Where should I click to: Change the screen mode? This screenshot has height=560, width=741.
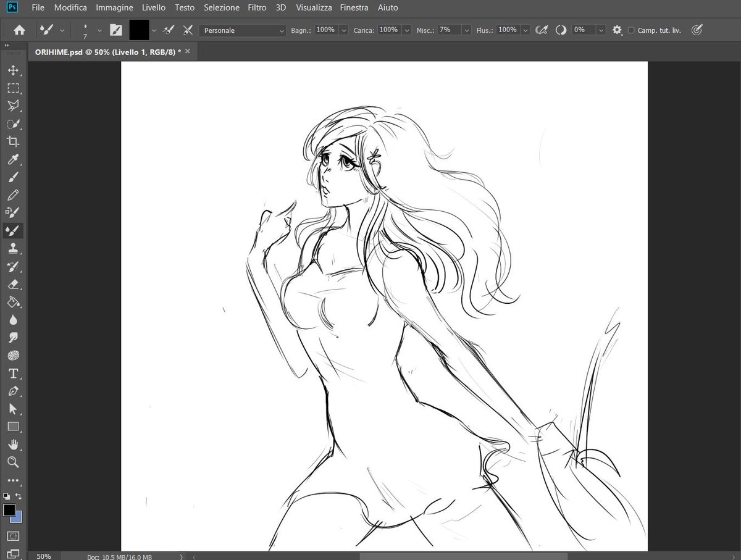[13, 553]
